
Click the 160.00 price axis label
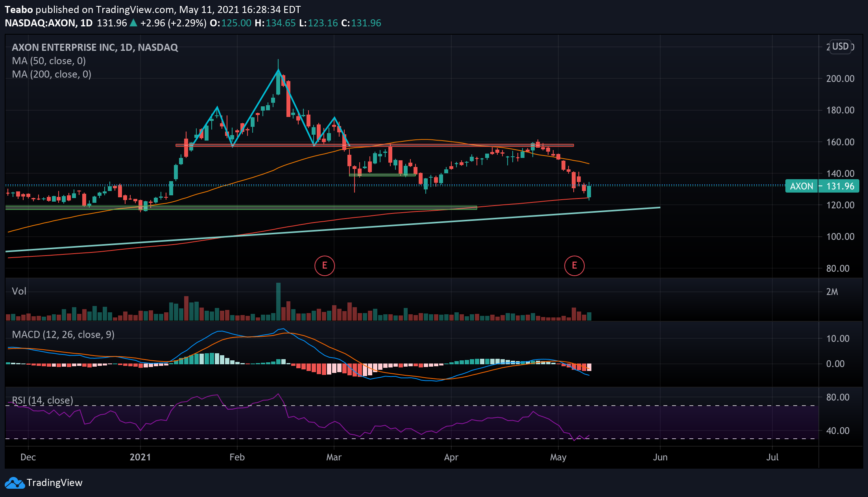(x=840, y=142)
